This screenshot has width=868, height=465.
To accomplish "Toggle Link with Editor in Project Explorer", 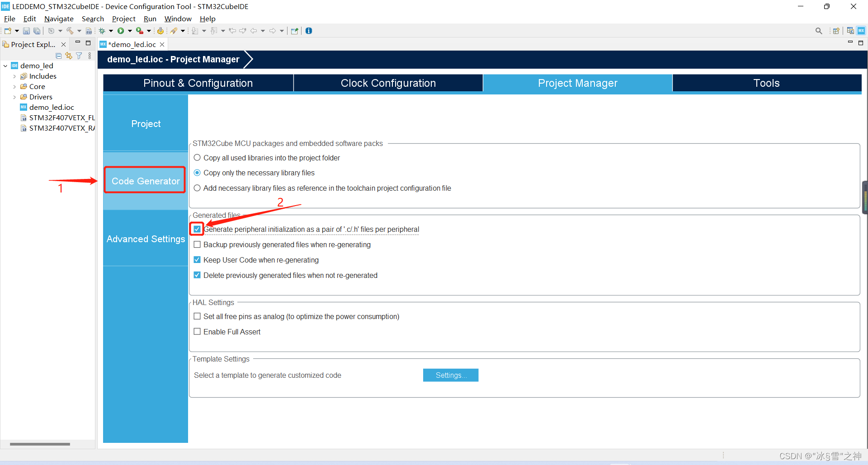I will (x=69, y=56).
